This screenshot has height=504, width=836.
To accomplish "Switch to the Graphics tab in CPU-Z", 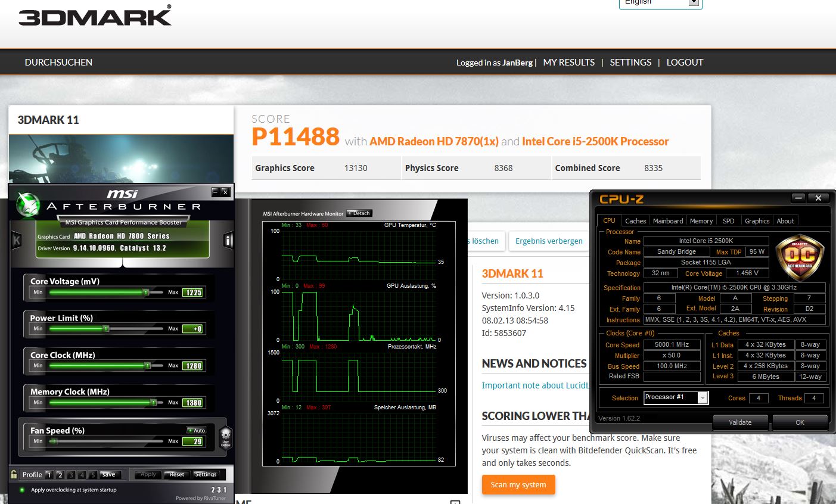I will tap(757, 221).
